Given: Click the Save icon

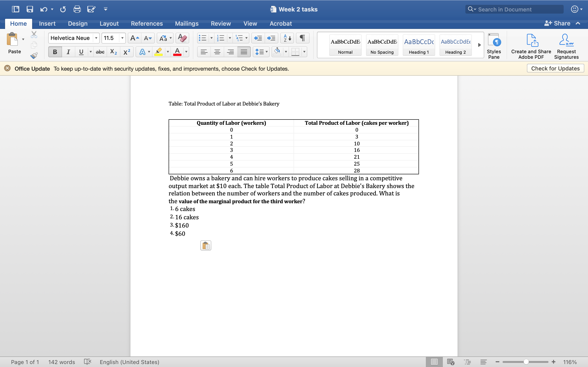Looking at the screenshot, I should 30,9.
